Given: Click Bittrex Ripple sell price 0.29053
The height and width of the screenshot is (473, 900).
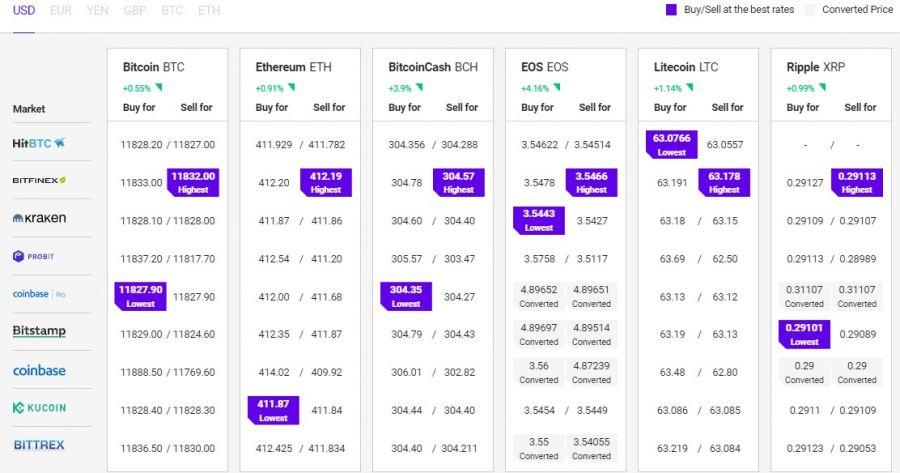Looking at the screenshot, I should pos(858,448).
